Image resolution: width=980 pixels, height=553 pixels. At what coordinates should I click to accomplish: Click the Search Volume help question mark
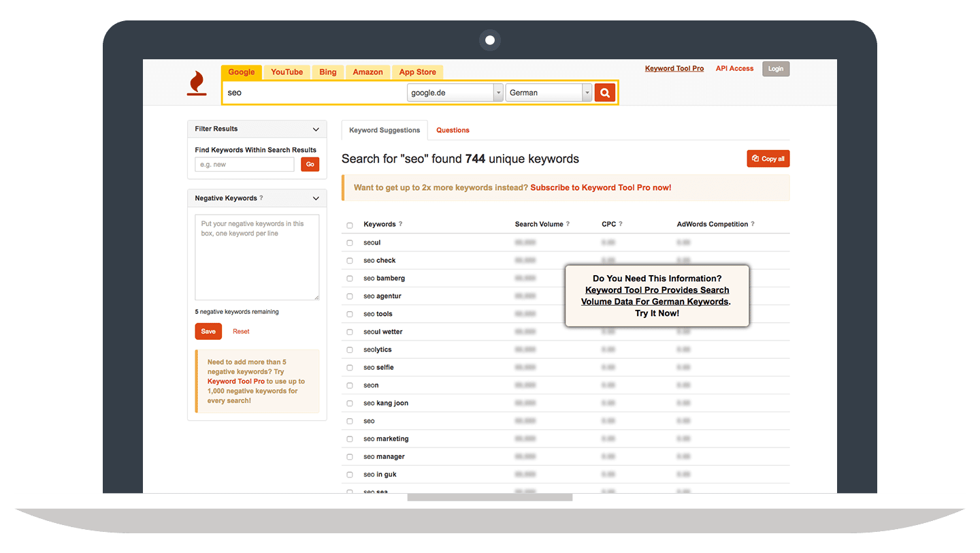tap(568, 224)
